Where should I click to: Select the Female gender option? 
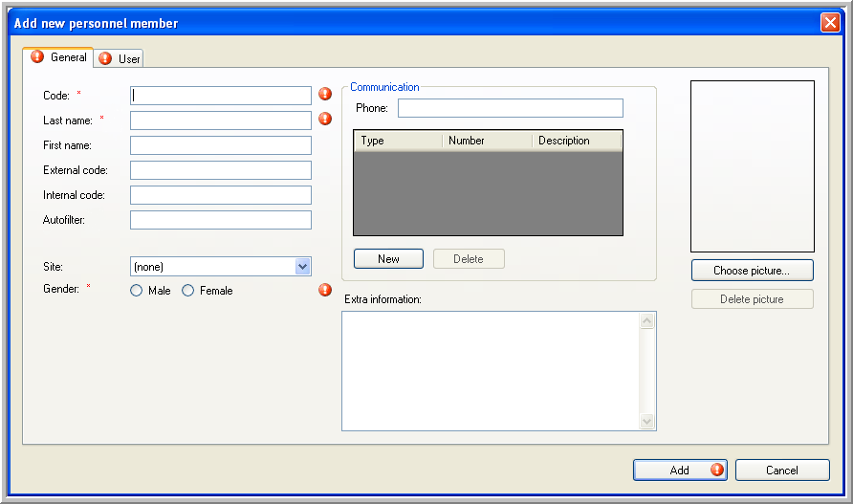click(x=188, y=291)
